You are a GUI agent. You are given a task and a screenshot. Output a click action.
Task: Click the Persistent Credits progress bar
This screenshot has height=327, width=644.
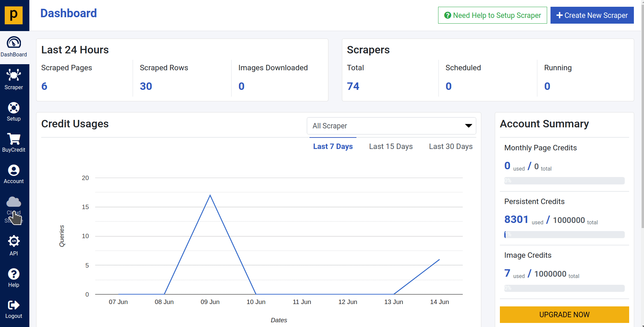pos(564,234)
